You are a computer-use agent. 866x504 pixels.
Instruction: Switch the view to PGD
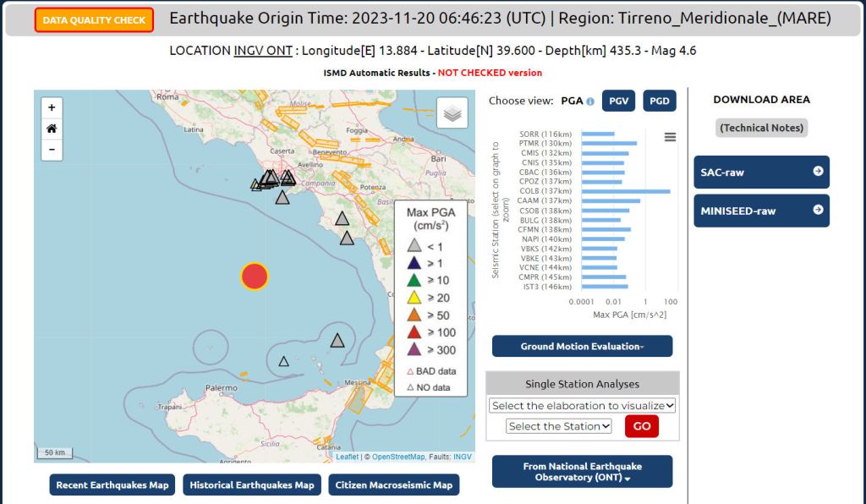(x=659, y=101)
